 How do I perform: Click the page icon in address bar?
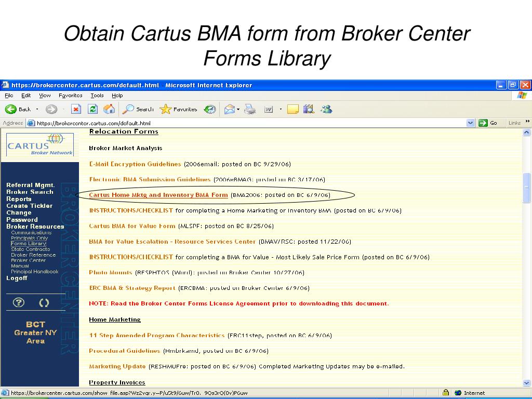point(31,123)
